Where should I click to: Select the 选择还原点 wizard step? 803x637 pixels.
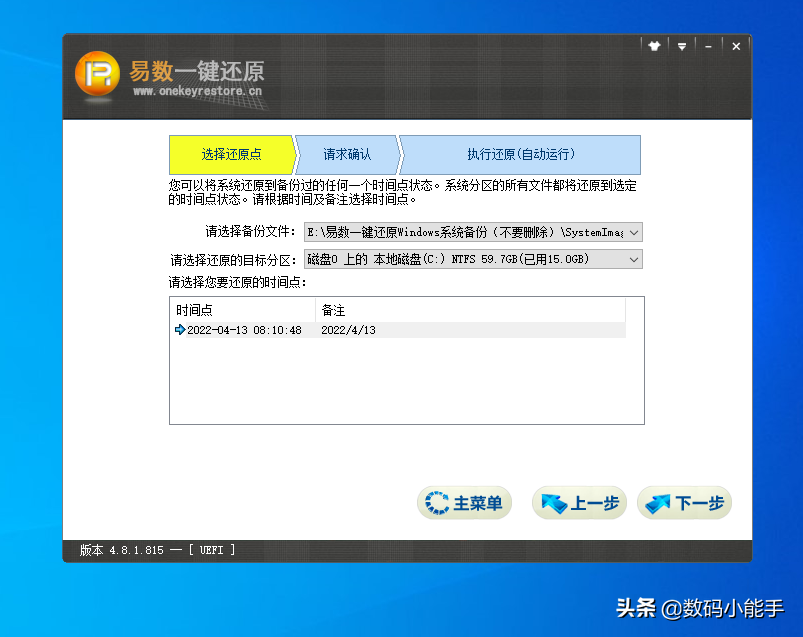pos(230,155)
